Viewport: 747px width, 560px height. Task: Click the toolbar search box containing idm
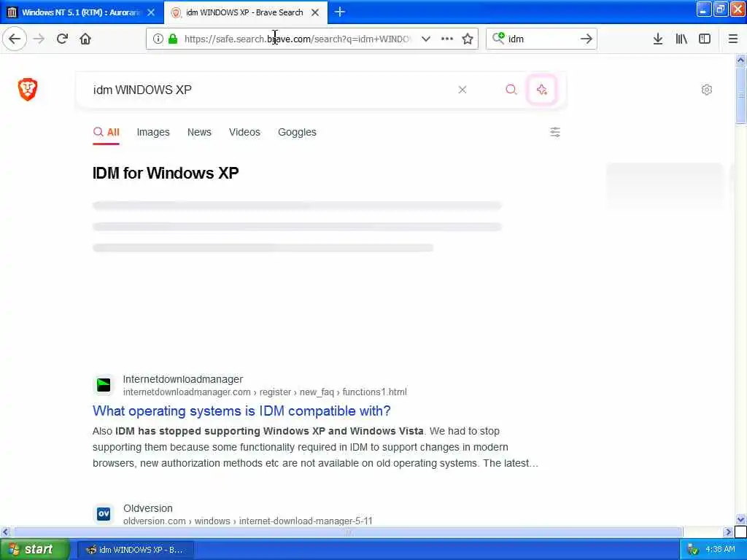[541, 39]
